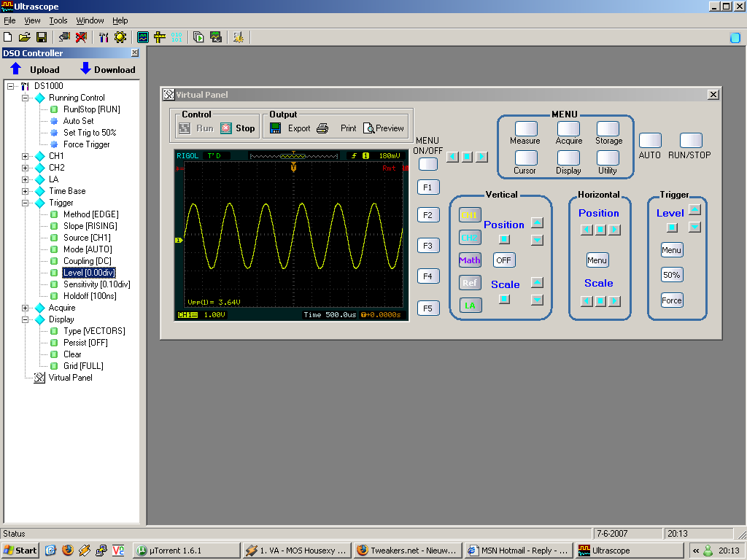Click the Print icon in Output group
This screenshot has width=747, height=560.
pyautogui.click(x=322, y=128)
